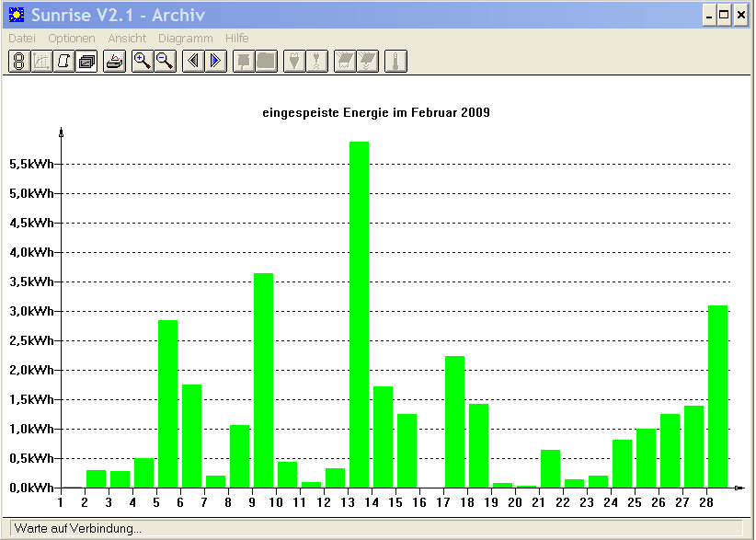Screen dimensions: 756x540
Task: Click the '5,5kWh' axis label
Action: point(32,164)
